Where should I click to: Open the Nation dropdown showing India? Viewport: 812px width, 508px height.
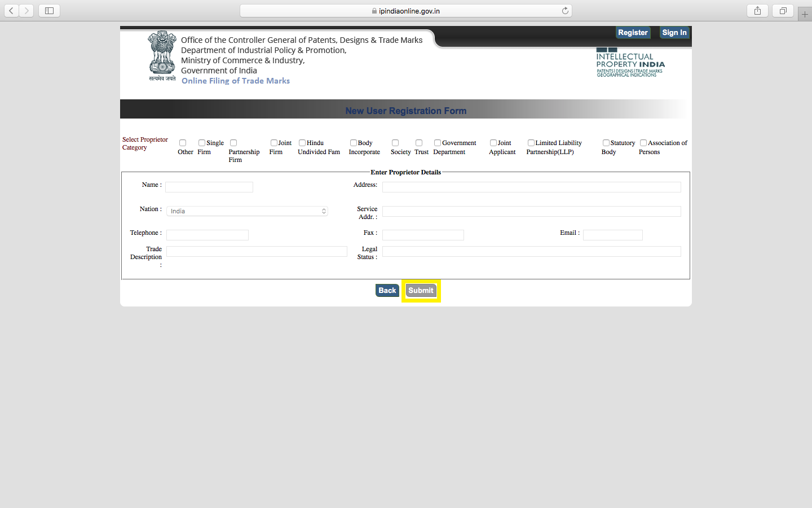247,211
